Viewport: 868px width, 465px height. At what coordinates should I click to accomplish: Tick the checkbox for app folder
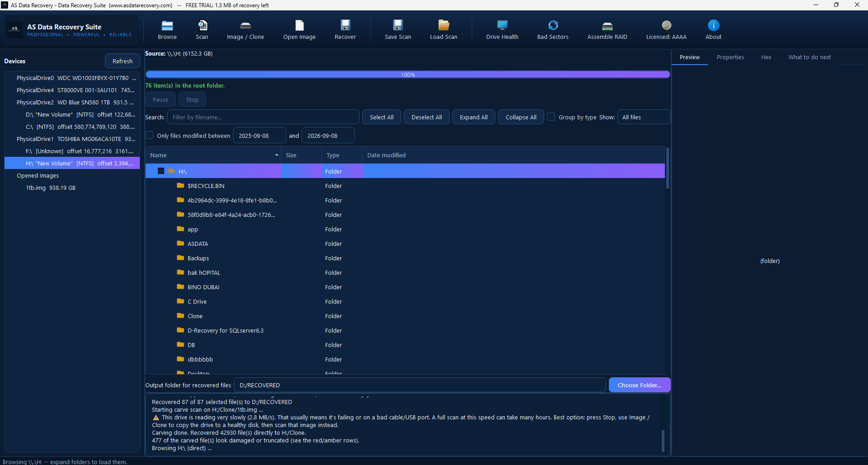(170, 229)
